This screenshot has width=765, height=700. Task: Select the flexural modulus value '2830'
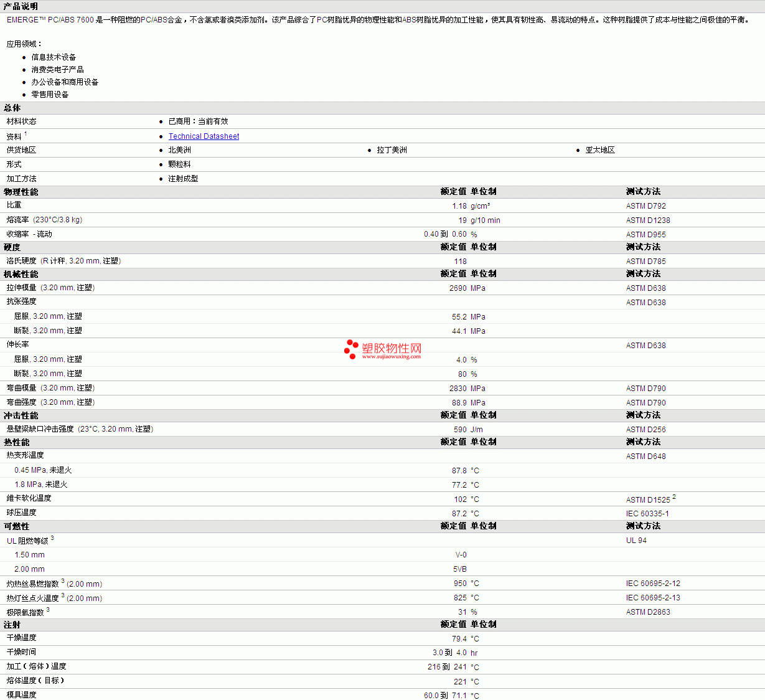coord(458,389)
